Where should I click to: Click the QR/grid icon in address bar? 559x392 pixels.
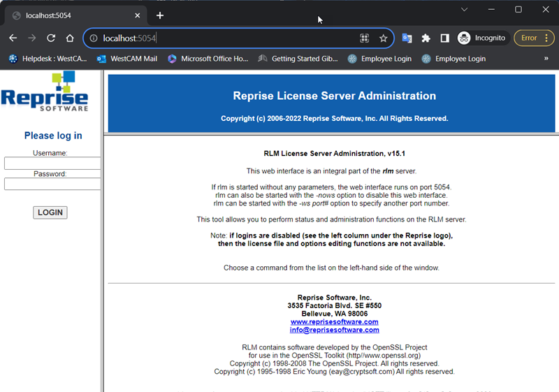click(364, 38)
